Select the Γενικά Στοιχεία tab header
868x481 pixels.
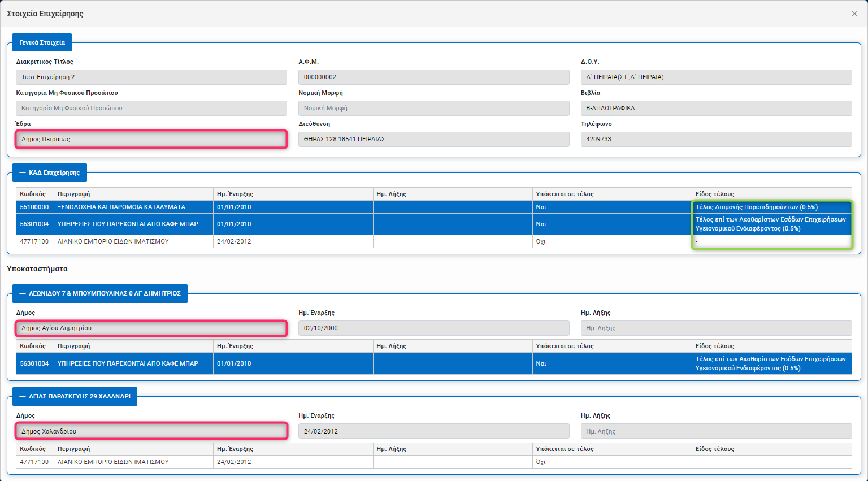(x=42, y=42)
